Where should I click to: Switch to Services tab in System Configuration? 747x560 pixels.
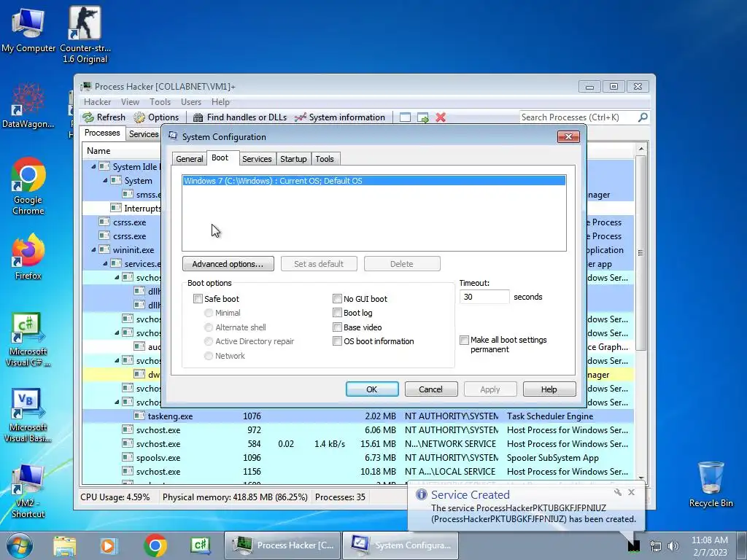click(x=257, y=159)
